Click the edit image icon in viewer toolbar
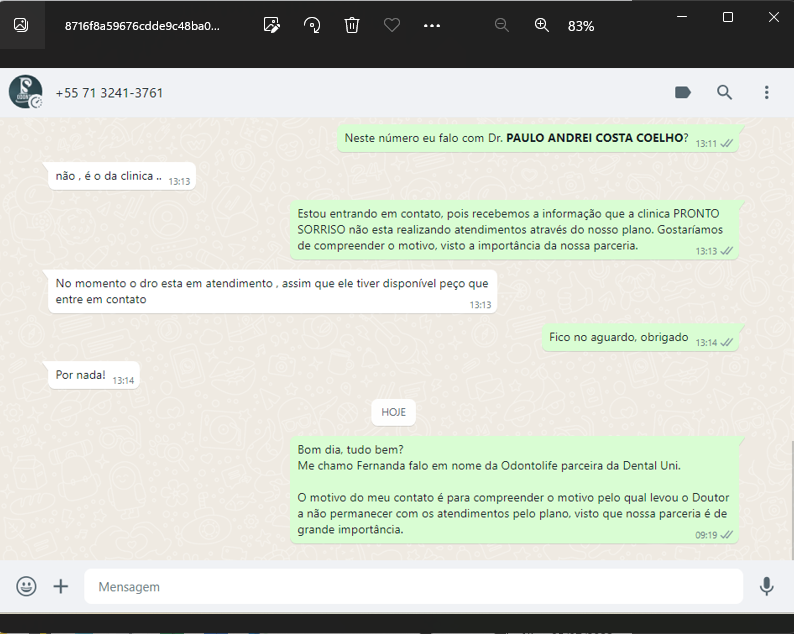 271,26
